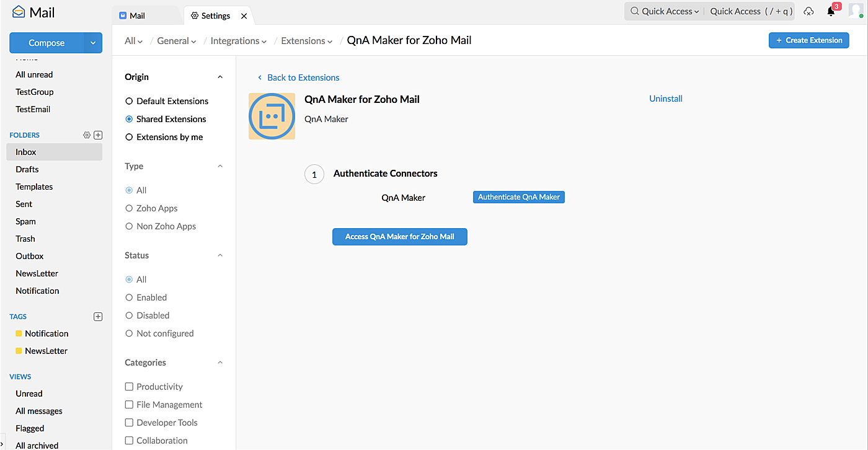The image size is (868, 450).
Task: Select the NewsLetter tag
Action: (x=46, y=351)
